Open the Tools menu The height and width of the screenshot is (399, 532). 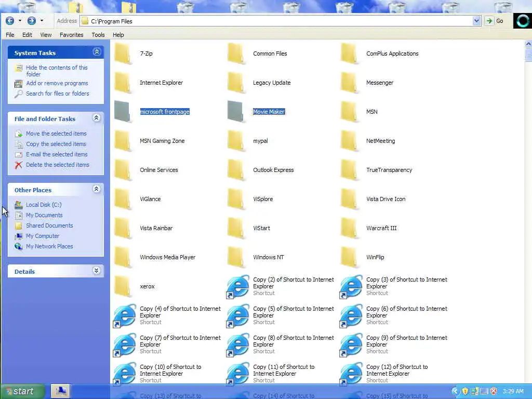[98, 35]
